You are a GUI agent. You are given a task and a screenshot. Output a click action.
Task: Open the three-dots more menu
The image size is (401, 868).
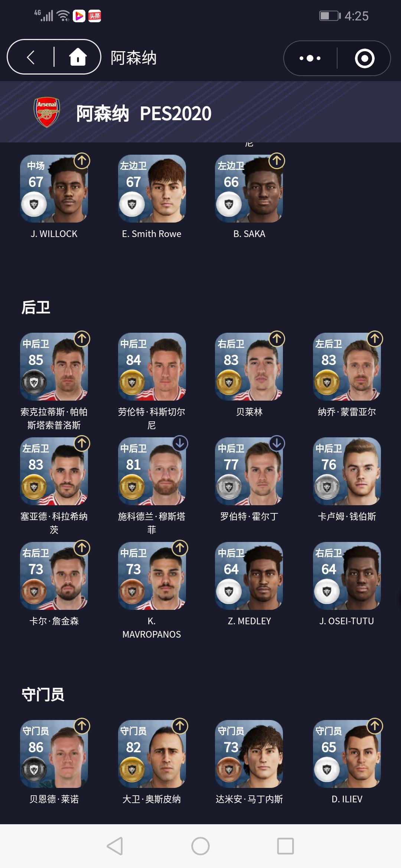pyautogui.click(x=310, y=58)
